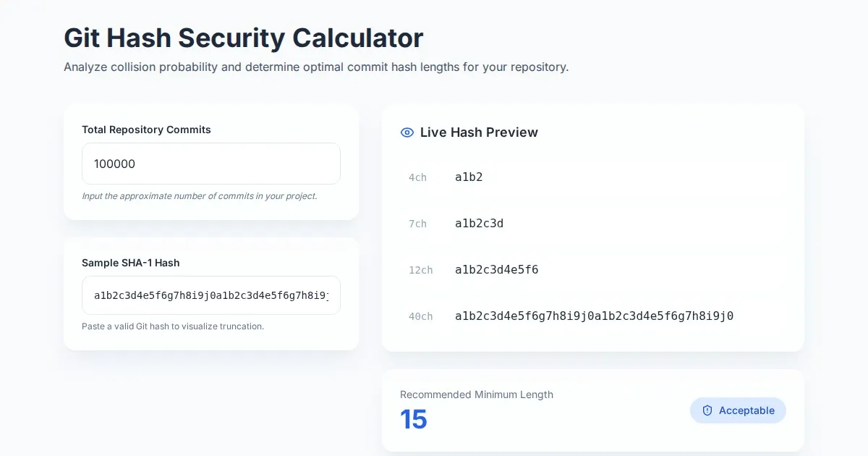Click the 4-character hash preview a1b2
Screen dimensions: 868x456
tap(469, 177)
